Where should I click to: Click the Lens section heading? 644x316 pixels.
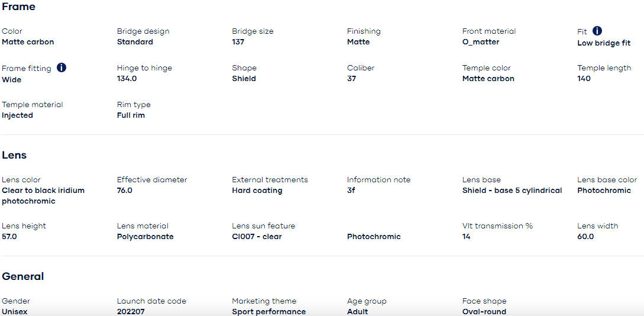click(x=14, y=155)
